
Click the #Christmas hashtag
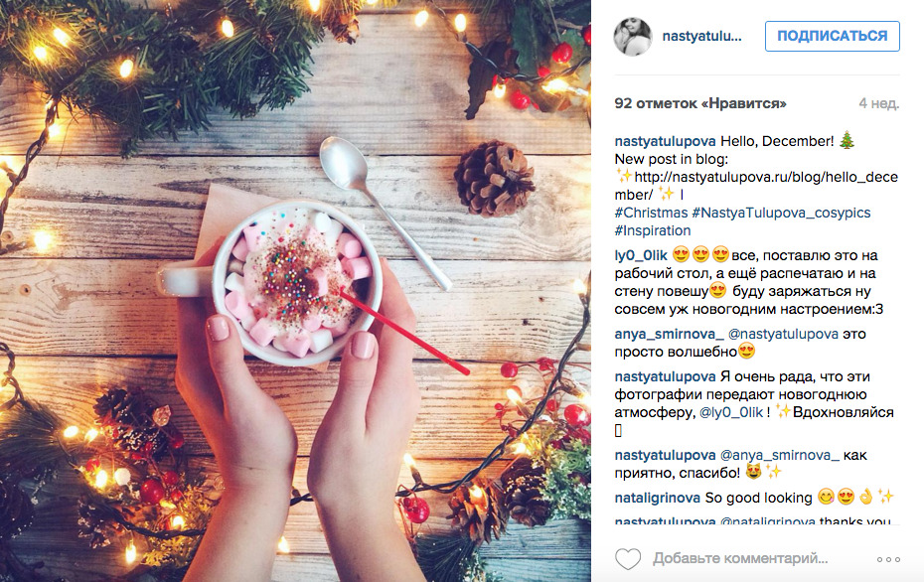click(651, 213)
